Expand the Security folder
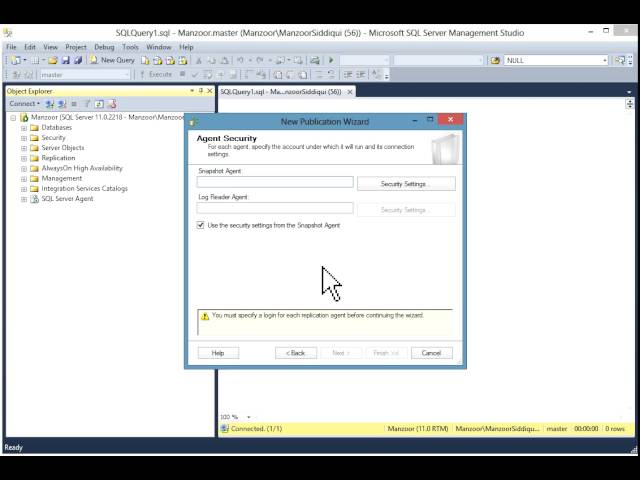 [24, 138]
